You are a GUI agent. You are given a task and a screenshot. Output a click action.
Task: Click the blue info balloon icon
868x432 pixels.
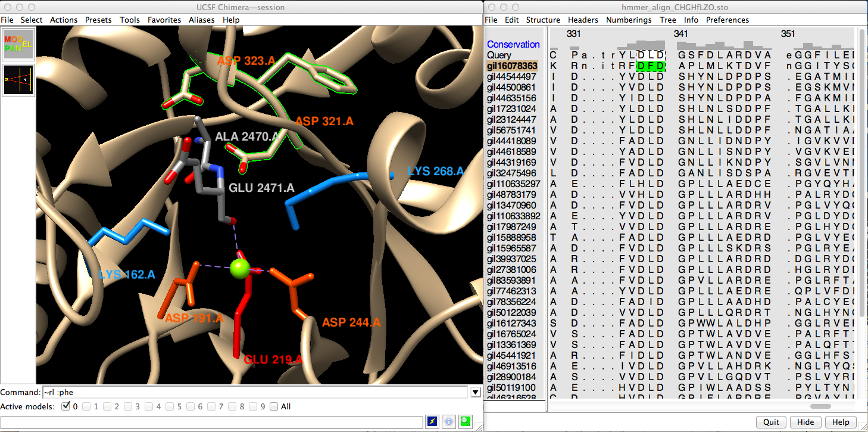tap(449, 422)
